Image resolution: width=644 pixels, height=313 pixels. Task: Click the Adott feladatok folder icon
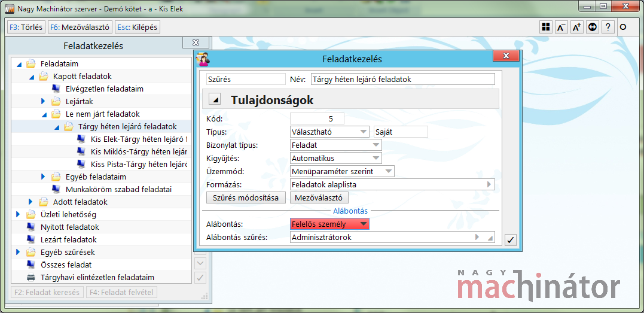(43, 202)
